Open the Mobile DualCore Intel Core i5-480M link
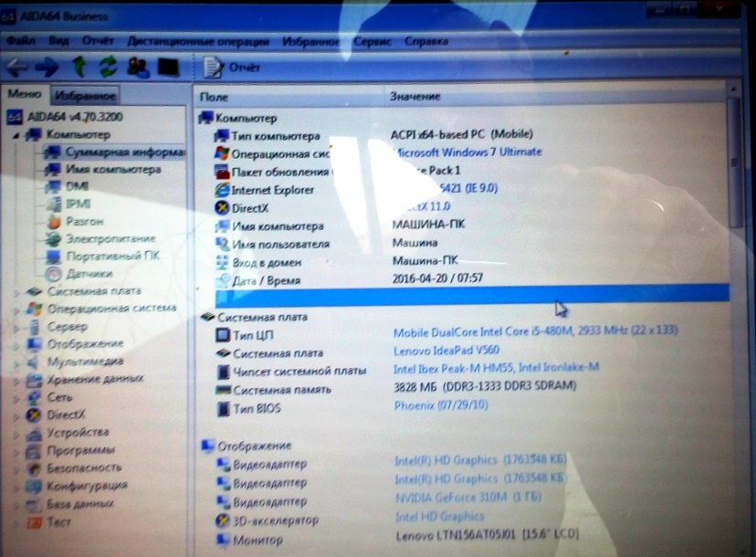 click(535, 331)
